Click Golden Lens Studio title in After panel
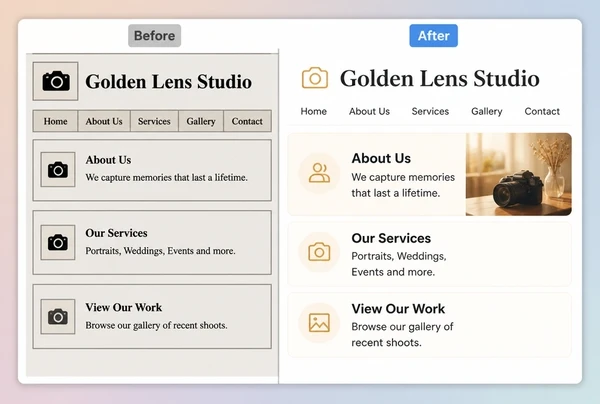600x404 pixels. point(440,78)
